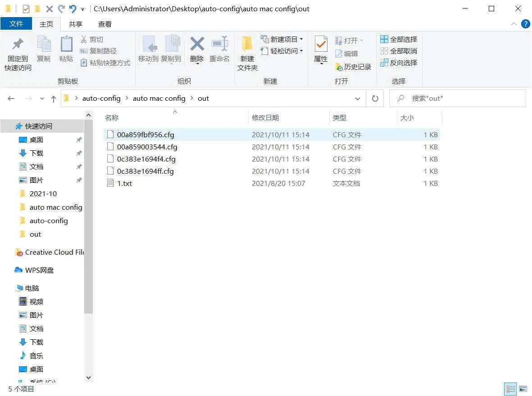Select the file 0c383e1694f4.cfg
The height and width of the screenshot is (396, 532).
[146, 159]
